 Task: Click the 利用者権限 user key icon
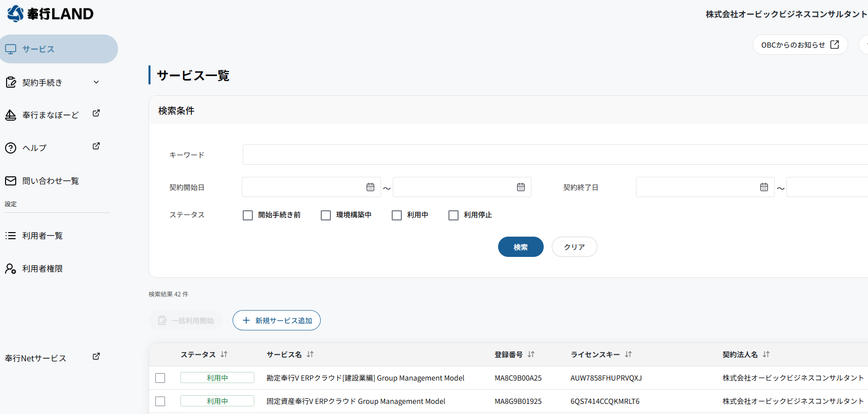(11, 269)
